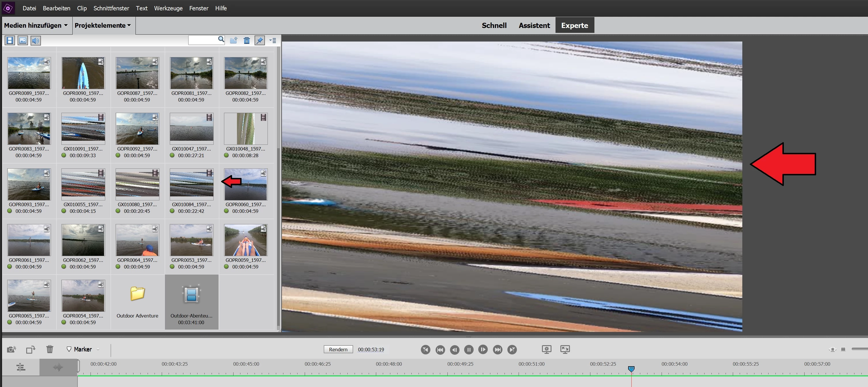Switch to the Assistent mode tab

(534, 25)
